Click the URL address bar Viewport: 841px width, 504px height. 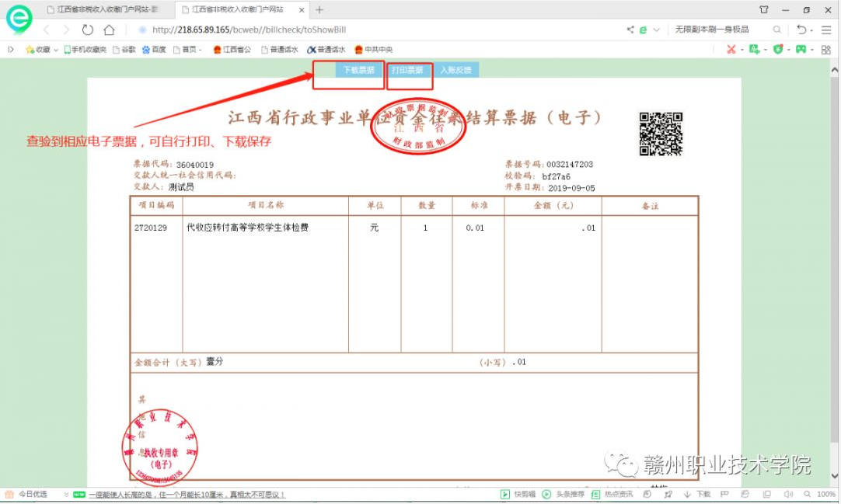tap(373, 30)
